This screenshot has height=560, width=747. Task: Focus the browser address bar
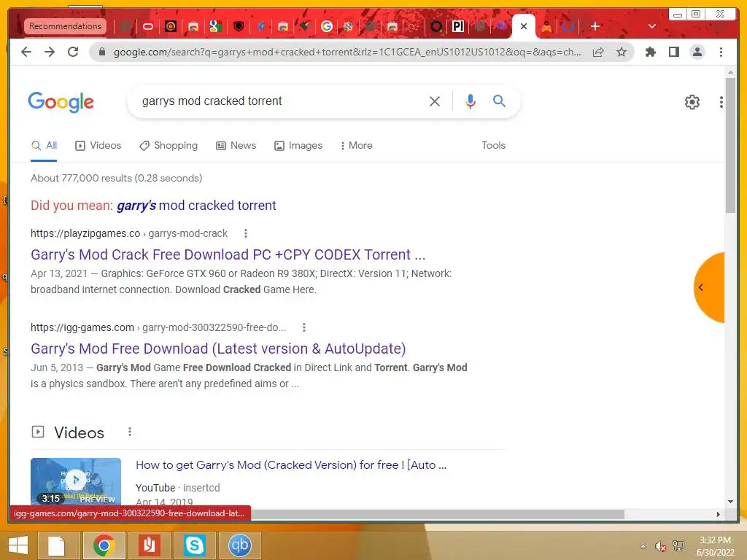coord(347,52)
